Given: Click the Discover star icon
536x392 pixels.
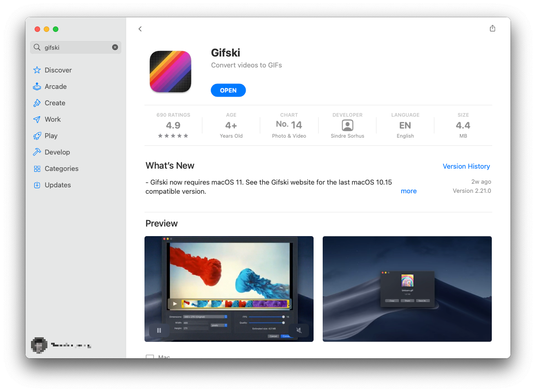Looking at the screenshot, I should coord(37,70).
